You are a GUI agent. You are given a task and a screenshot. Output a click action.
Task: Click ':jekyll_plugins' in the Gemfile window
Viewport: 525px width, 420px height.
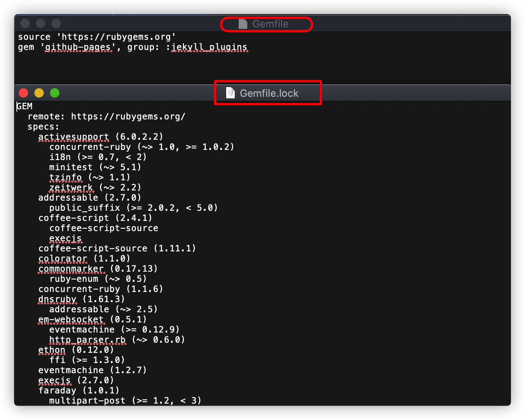pos(207,47)
